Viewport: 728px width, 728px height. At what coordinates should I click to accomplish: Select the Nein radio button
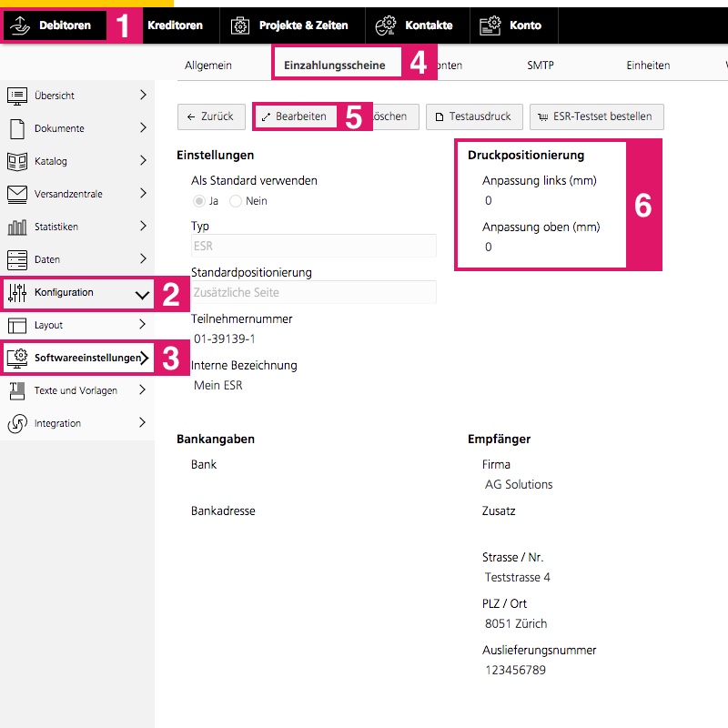(x=236, y=201)
